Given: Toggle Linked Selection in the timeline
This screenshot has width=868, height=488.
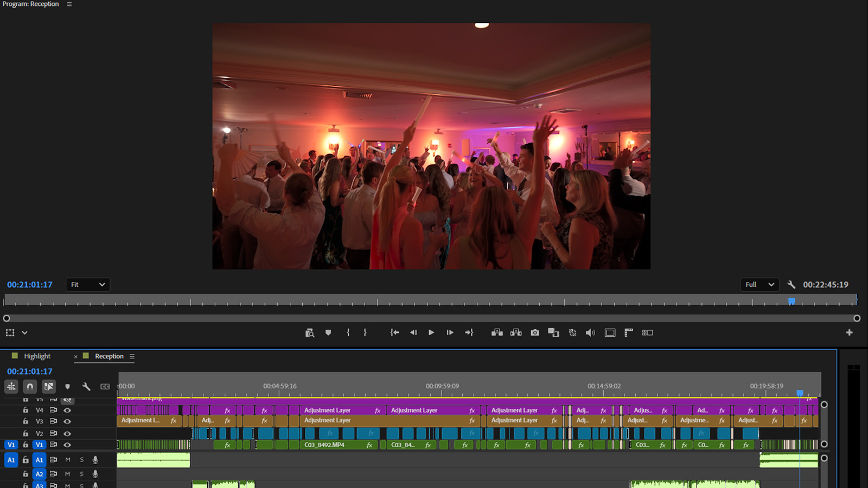Looking at the screenshot, I should [49, 387].
